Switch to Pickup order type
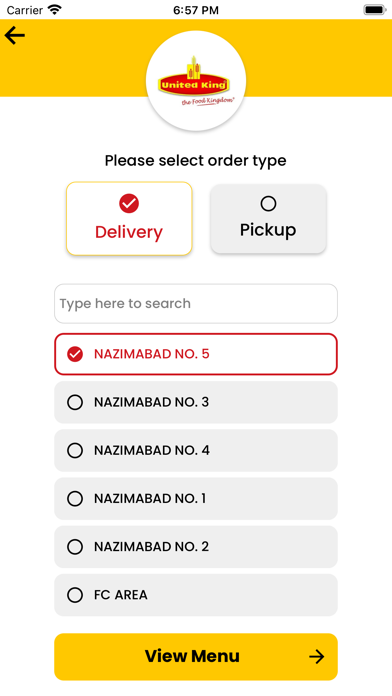The width and height of the screenshot is (392, 696). point(269,219)
